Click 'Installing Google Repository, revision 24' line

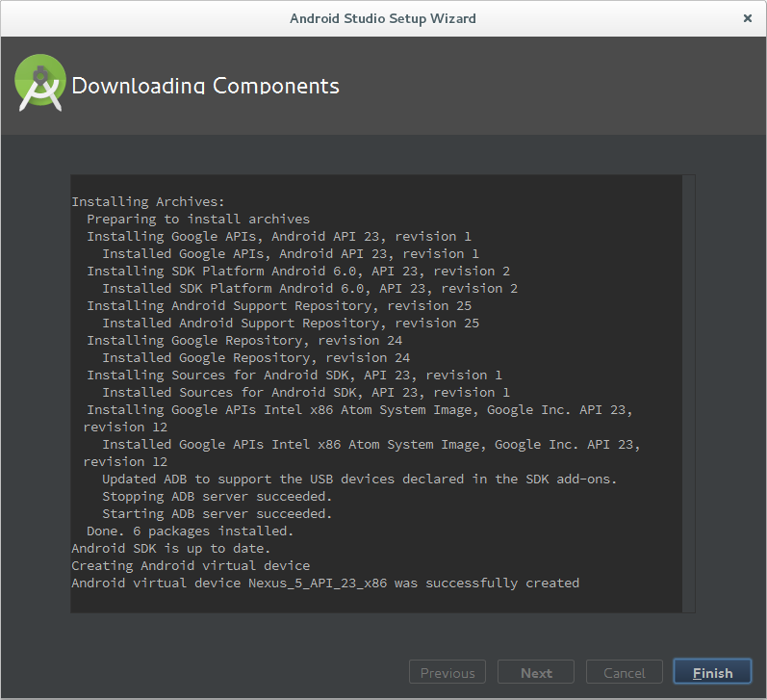(244, 340)
